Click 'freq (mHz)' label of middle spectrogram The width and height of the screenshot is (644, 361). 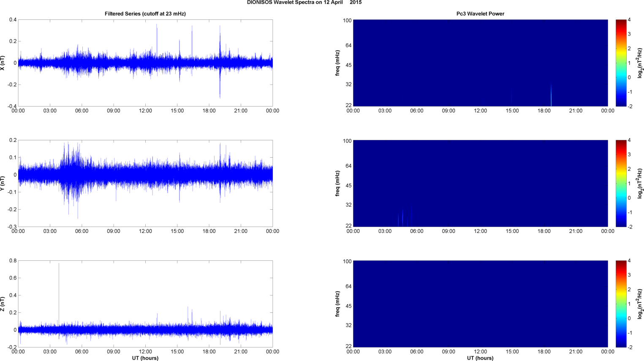[337, 183]
